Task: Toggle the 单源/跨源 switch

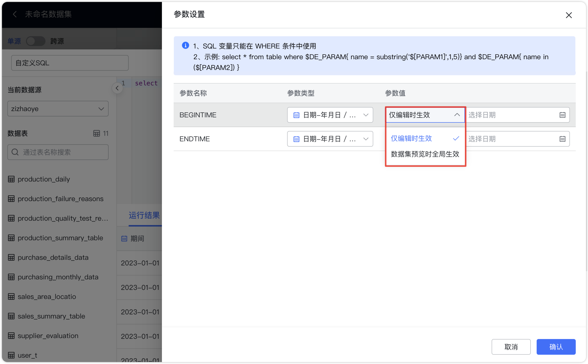Action: click(35, 41)
